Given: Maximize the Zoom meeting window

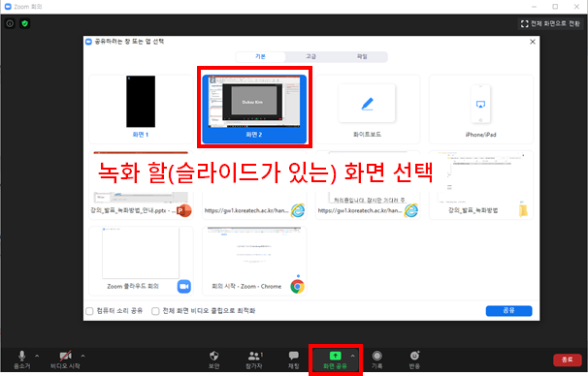Looking at the screenshot, I should click(555, 7).
